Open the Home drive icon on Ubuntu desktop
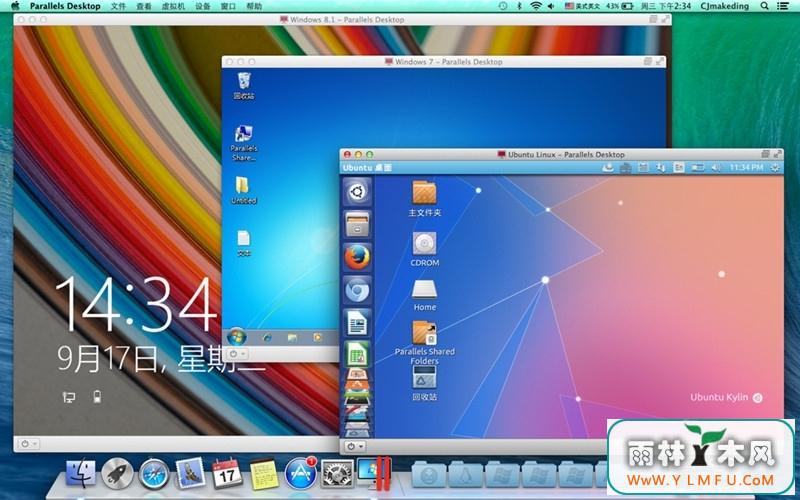Image resolution: width=800 pixels, height=500 pixels. coord(424,295)
